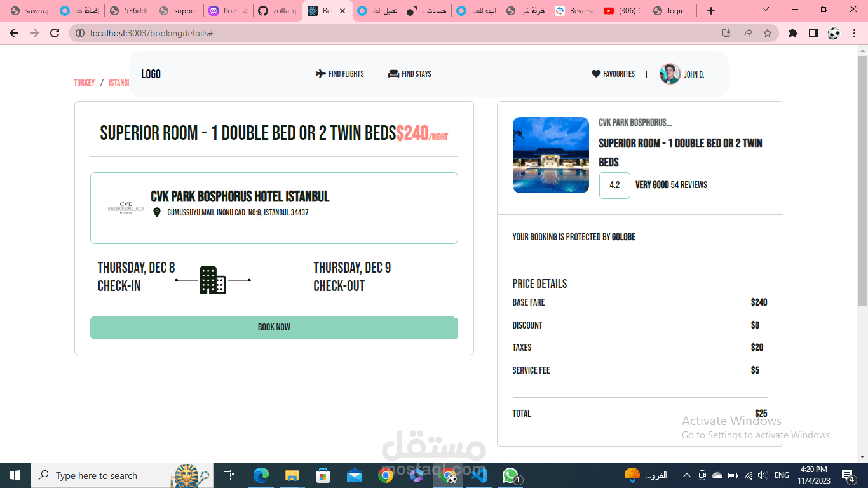Switch to the login tab
This screenshot has width=868, height=488.
671,11
